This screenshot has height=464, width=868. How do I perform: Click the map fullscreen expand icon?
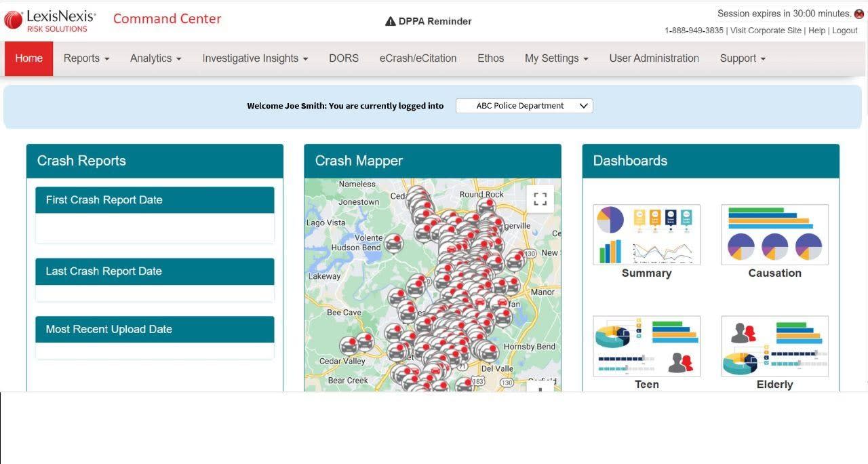click(x=540, y=199)
